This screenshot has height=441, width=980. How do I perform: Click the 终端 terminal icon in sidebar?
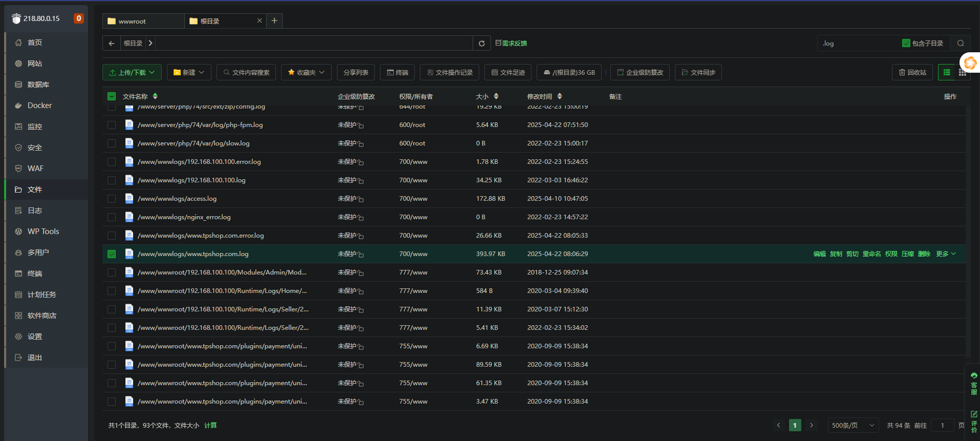[x=18, y=274]
